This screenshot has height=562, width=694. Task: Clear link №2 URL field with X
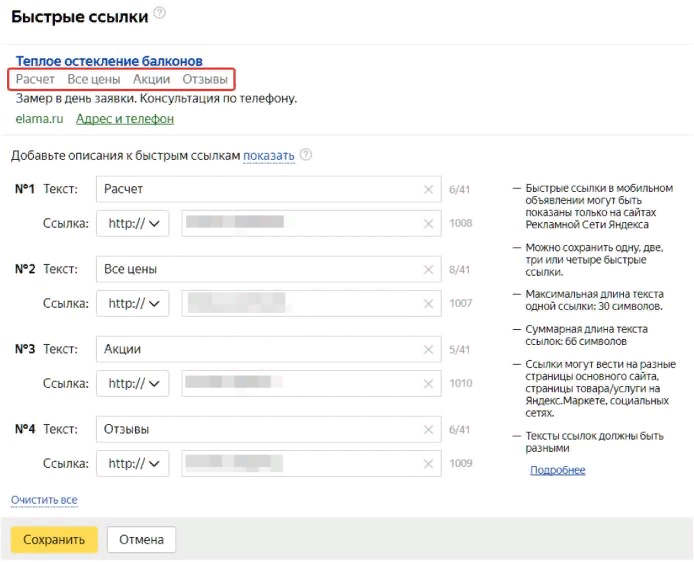click(428, 304)
